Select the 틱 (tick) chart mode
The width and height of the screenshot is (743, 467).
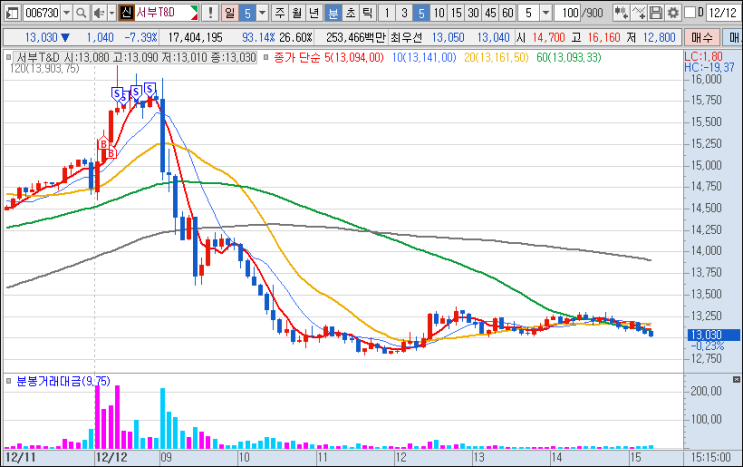367,13
